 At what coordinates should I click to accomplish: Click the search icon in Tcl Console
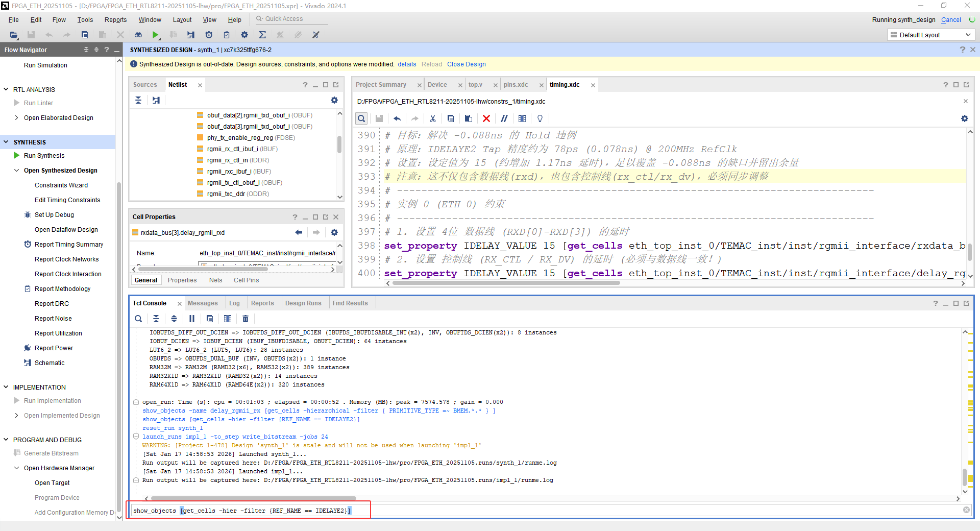(138, 319)
